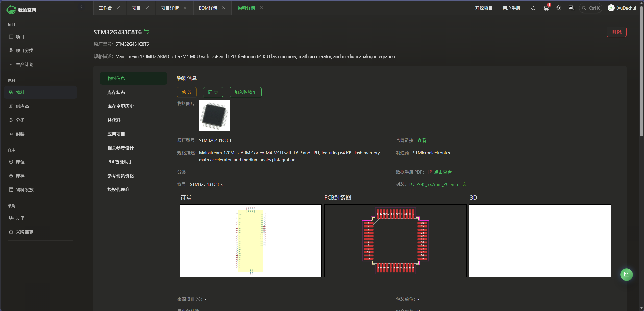Click verified shield icon beside package name

464,184
